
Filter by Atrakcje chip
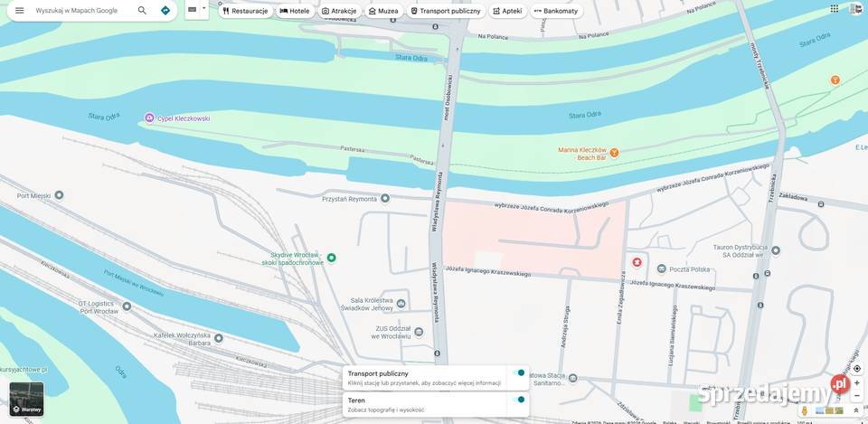[x=339, y=11]
